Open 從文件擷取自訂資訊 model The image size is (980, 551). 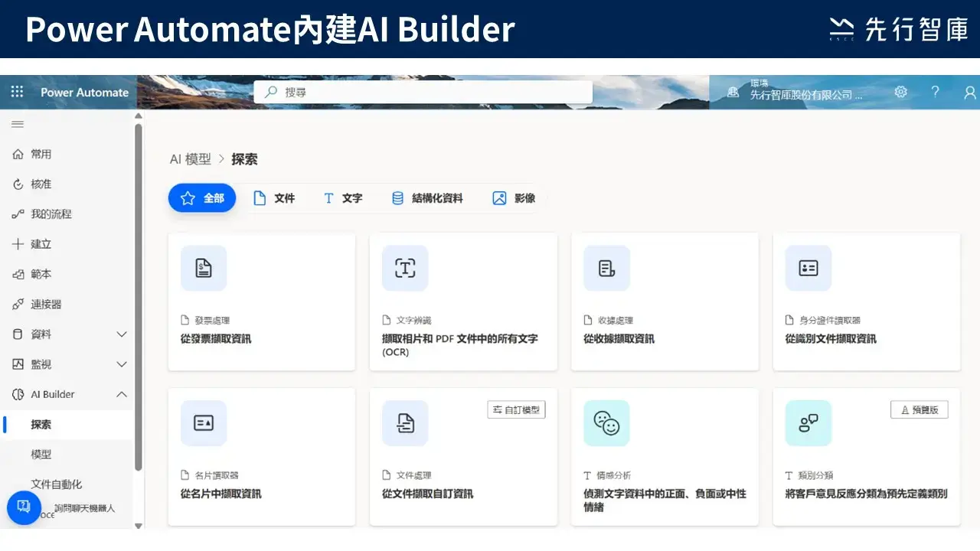(427, 494)
